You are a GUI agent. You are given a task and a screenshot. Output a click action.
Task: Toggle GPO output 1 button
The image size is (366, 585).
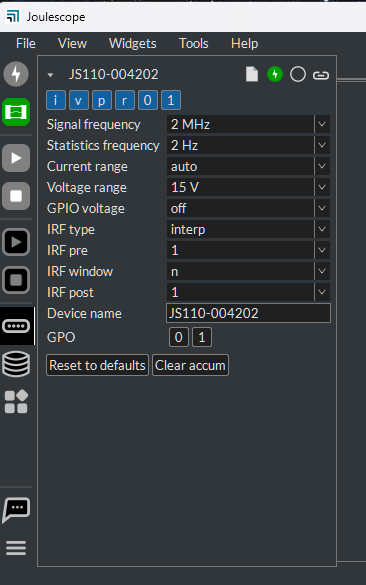pyautogui.click(x=202, y=337)
